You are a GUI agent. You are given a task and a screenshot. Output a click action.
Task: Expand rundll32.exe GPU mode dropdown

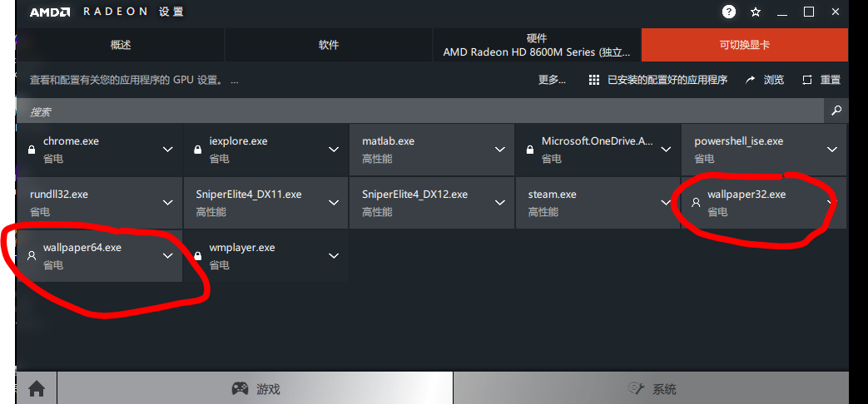pos(168,203)
